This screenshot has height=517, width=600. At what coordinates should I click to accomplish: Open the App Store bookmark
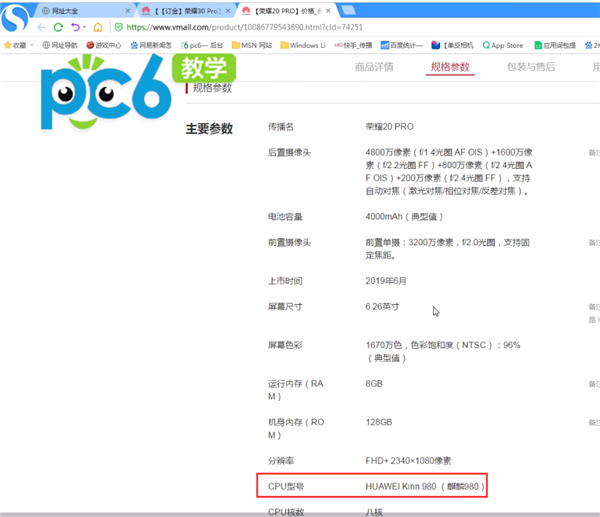point(503,45)
